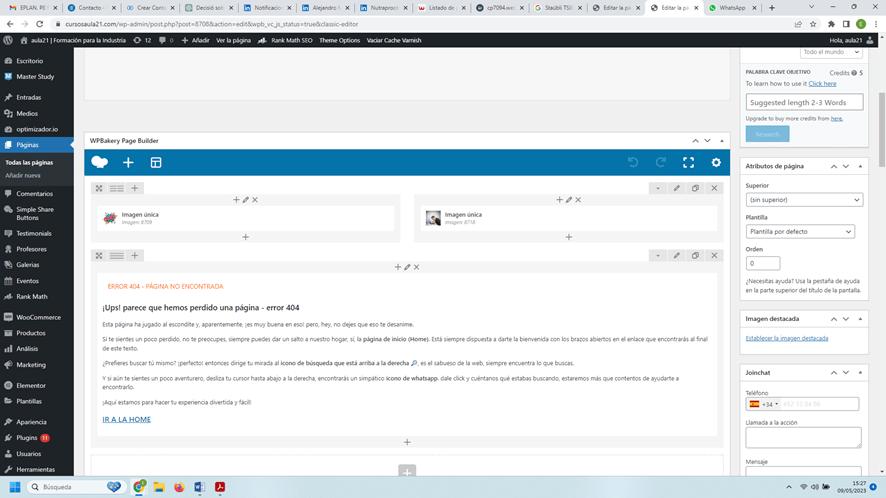Viewport: 886px width, 498px height.
Task: Edit second row with pencil icon
Action: (676, 256)
